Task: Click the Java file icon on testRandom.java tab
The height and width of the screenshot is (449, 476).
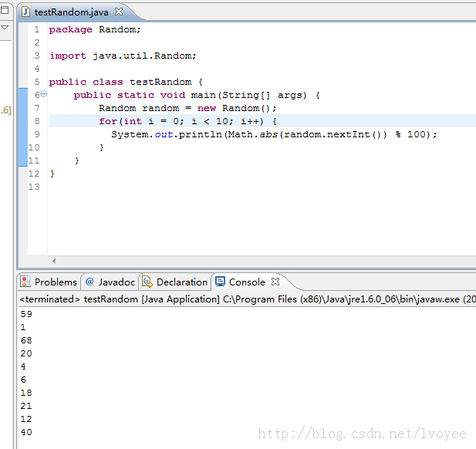Action: pos(25,12)
